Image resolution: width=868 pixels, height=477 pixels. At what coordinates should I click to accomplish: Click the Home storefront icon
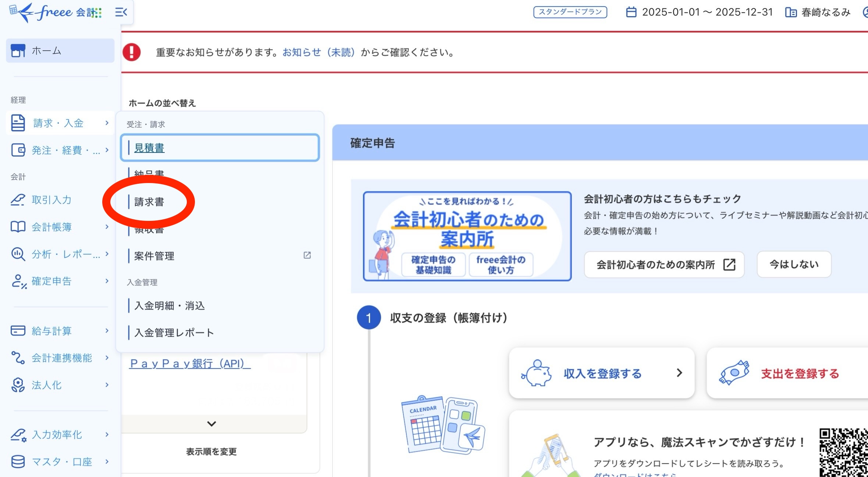point(18,51)
